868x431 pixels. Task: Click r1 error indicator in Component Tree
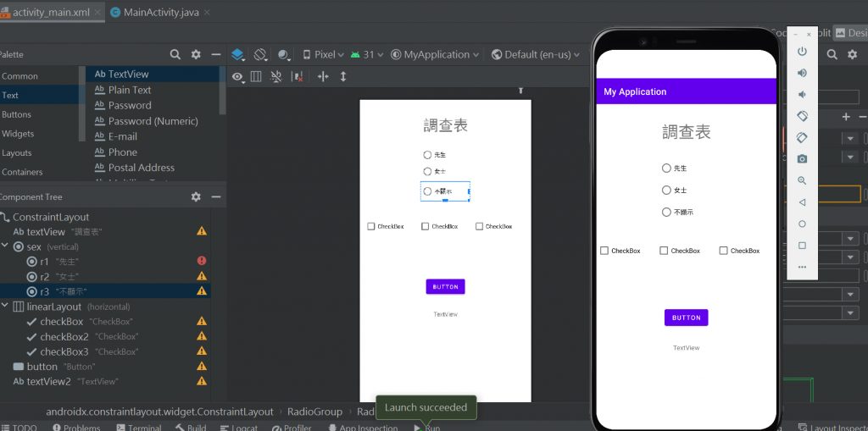point(202,261)
